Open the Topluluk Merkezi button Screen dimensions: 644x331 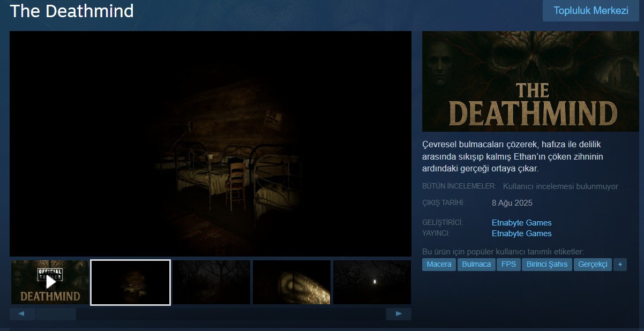[x=591, y=11]
